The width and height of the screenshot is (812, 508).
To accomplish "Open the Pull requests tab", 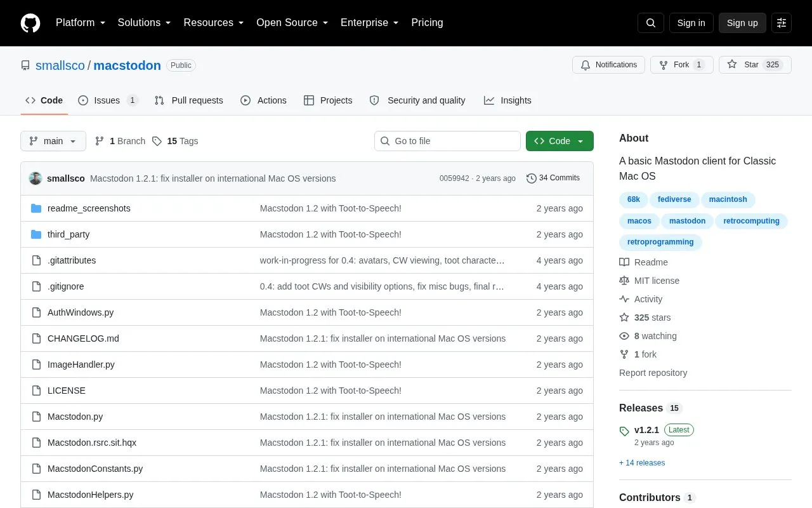I will click(x=188, y=100).
